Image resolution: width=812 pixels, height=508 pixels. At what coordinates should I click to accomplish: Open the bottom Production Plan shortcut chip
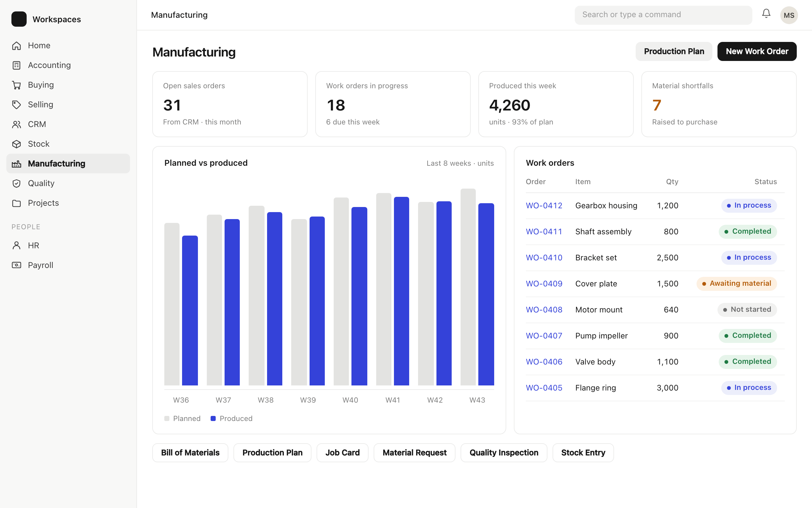[272, 452]
